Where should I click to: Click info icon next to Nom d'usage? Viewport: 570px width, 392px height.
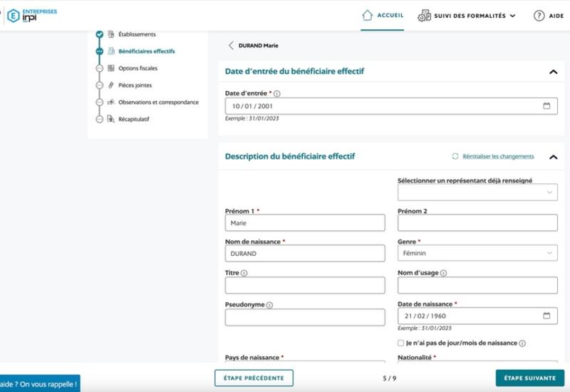click(444, 273)
